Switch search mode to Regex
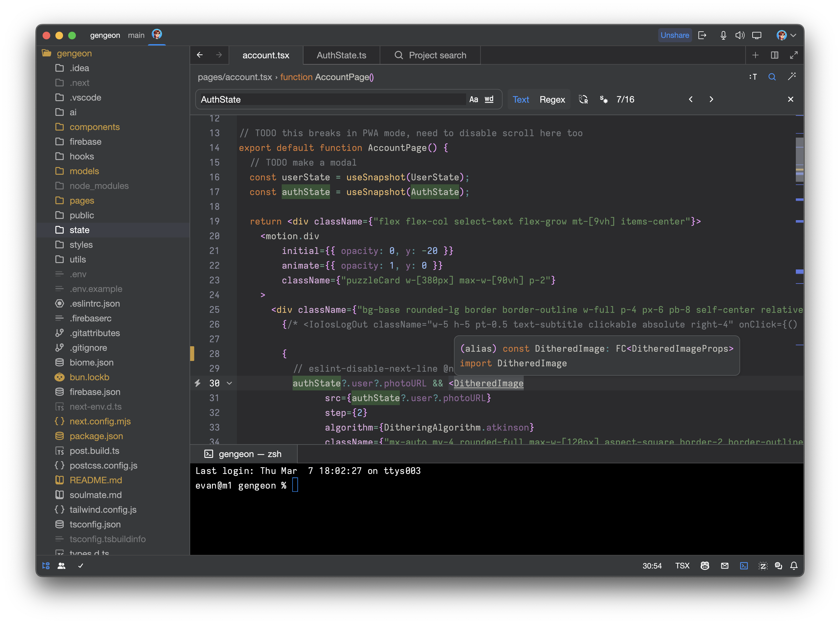Screen dimensions: 840x624 pos(552,99)
